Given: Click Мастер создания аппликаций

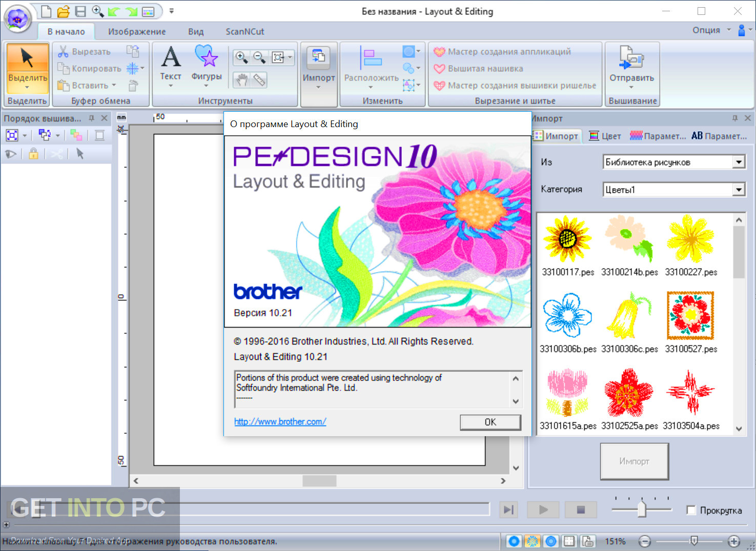Looking at the screenshot, I should (502, 51).
